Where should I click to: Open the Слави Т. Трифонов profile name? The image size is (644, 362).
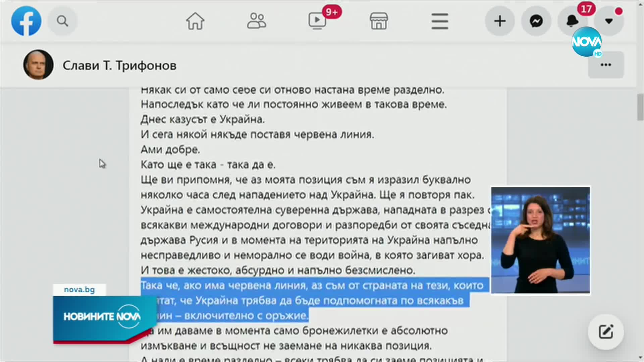click(x=119, y=65)
